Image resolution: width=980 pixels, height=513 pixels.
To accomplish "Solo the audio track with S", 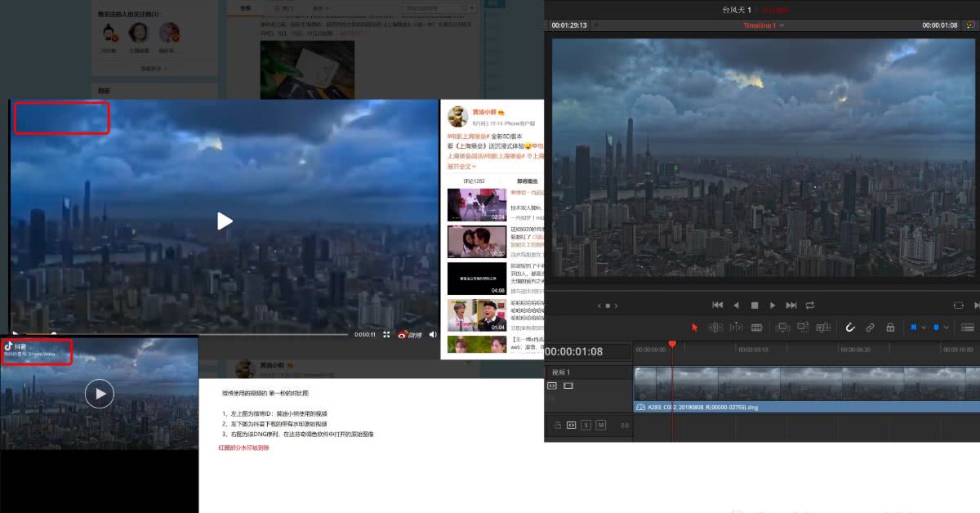I will (586, 425).
